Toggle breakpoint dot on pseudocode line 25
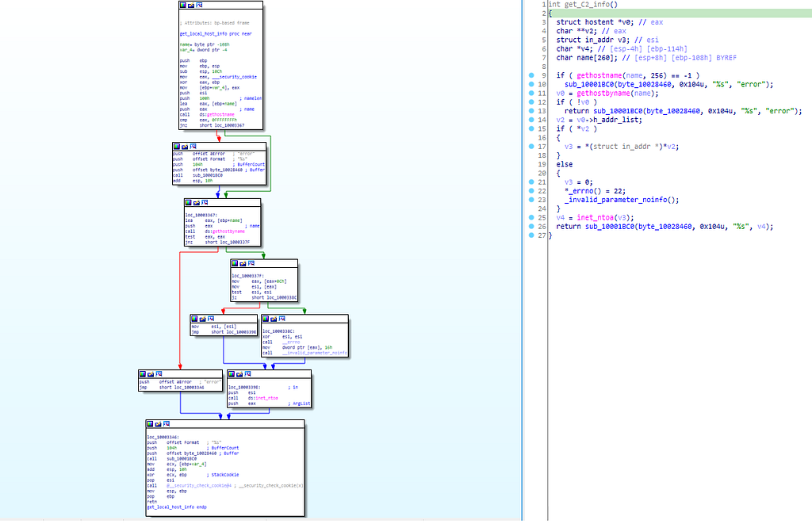The height and width of the screenshot is (524, 812). (x=531, y=217)
